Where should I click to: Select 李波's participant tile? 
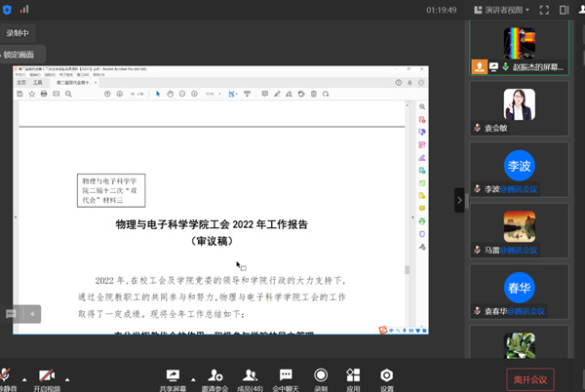518,167
